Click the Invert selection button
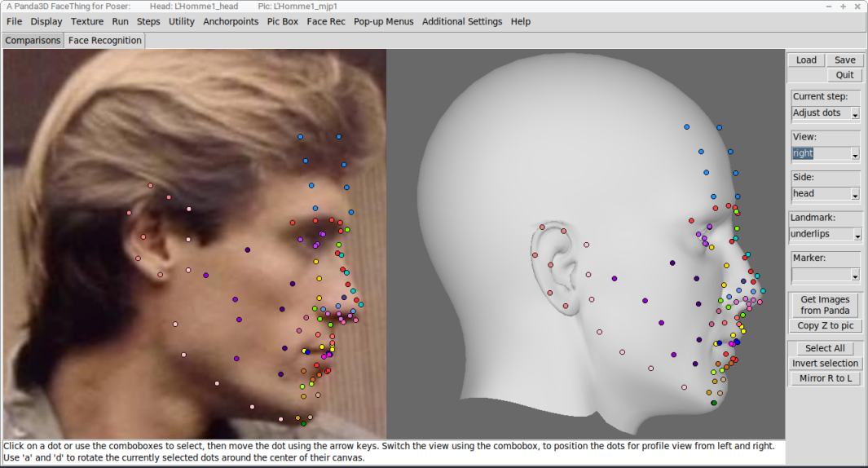The width and height of the screenshot is (868, 468). tap(825, 364)
